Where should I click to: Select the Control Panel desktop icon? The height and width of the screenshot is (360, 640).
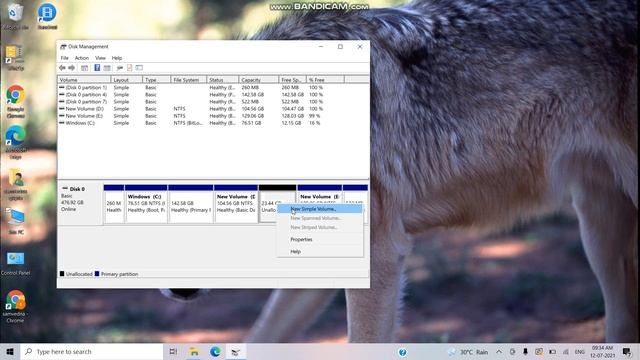pos(16,263)
